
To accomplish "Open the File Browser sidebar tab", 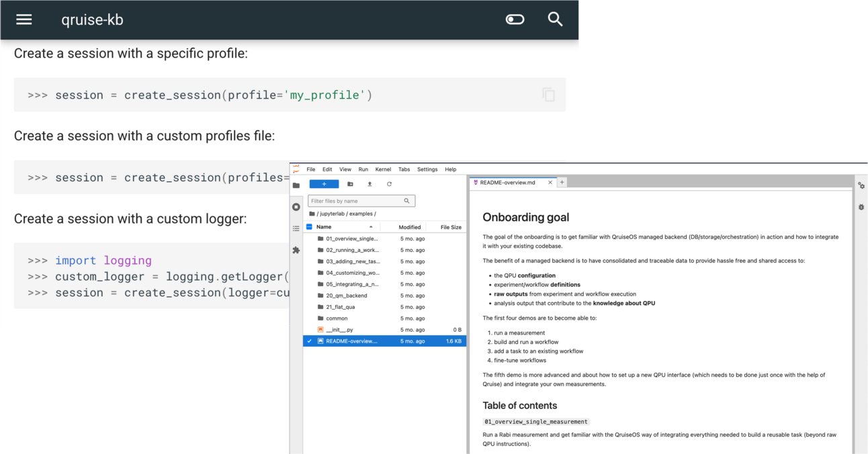I will point(296,185).
